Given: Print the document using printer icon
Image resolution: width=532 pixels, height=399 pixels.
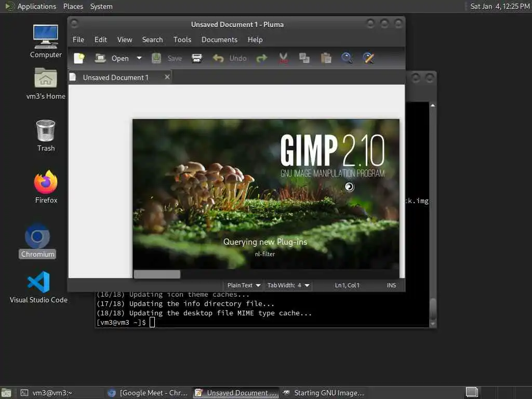Looking at the screenshot, I should (x=197, y=58).
